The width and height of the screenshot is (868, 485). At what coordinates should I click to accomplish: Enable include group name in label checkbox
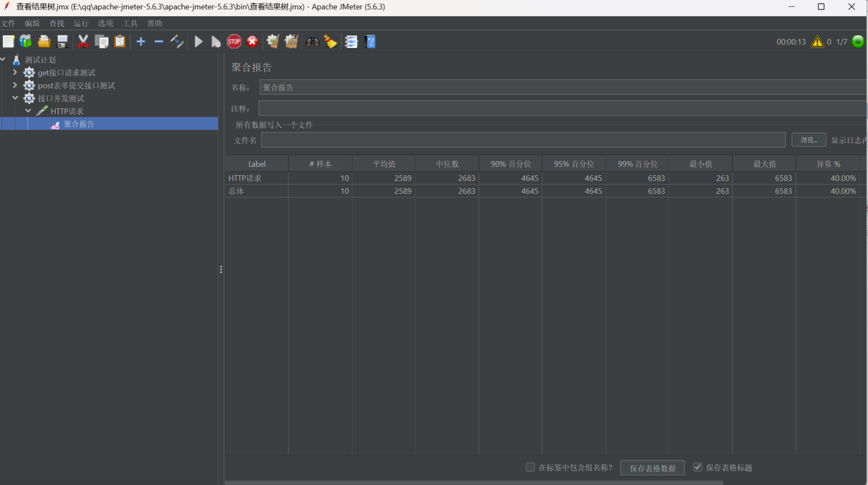530,467
